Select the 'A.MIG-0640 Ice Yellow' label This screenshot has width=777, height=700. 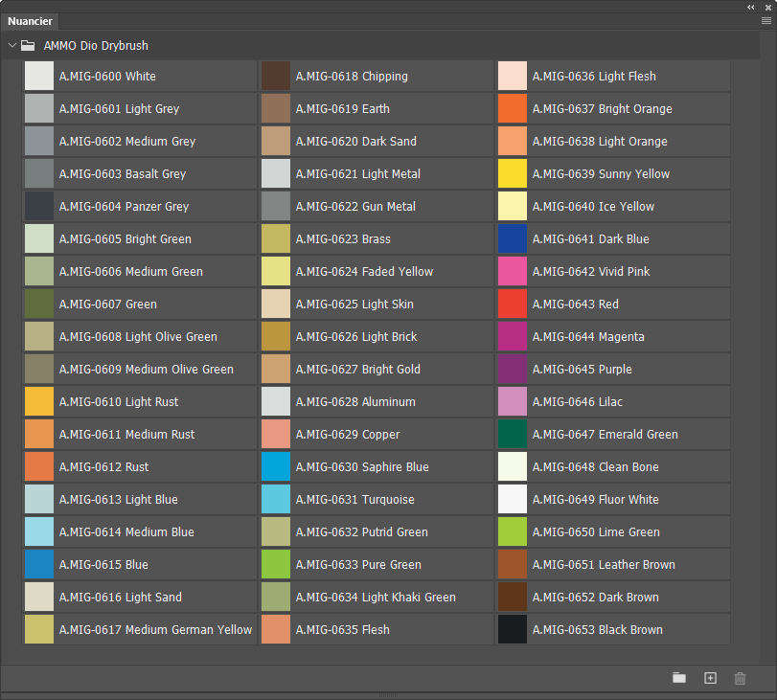(x=593, y=207)
